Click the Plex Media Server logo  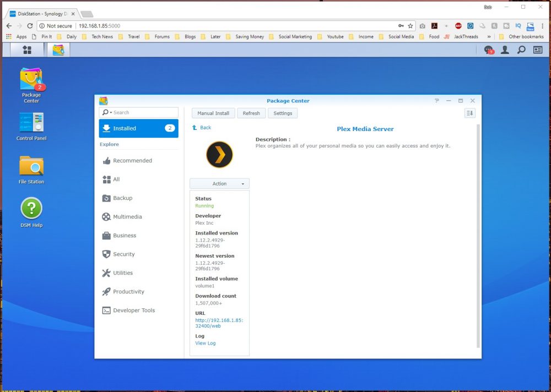[219, 155]
